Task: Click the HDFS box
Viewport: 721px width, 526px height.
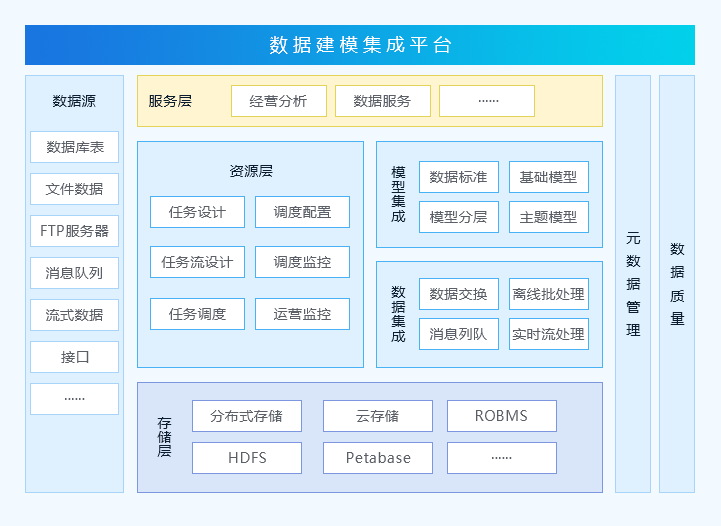Action: (x=247, y=458)
